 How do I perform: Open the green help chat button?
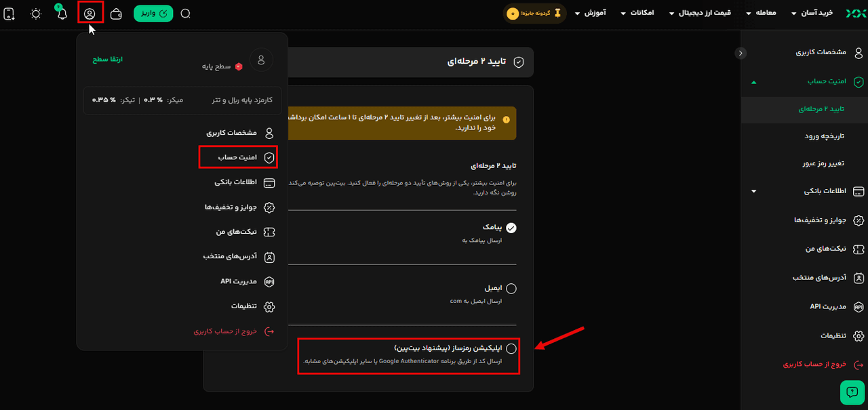click(x=852, y=392)
